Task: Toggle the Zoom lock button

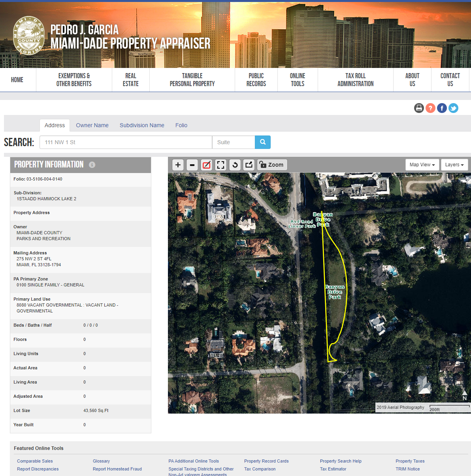Action: [x=272, y=165]
